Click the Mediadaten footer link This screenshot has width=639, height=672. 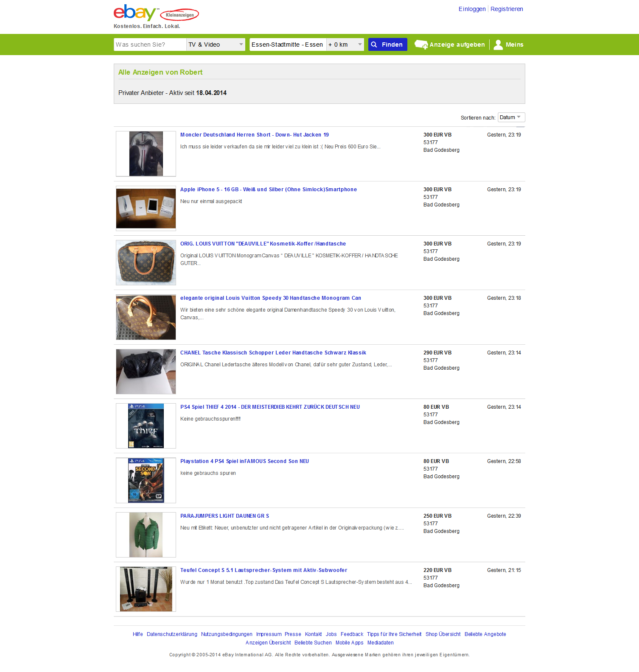381,643
